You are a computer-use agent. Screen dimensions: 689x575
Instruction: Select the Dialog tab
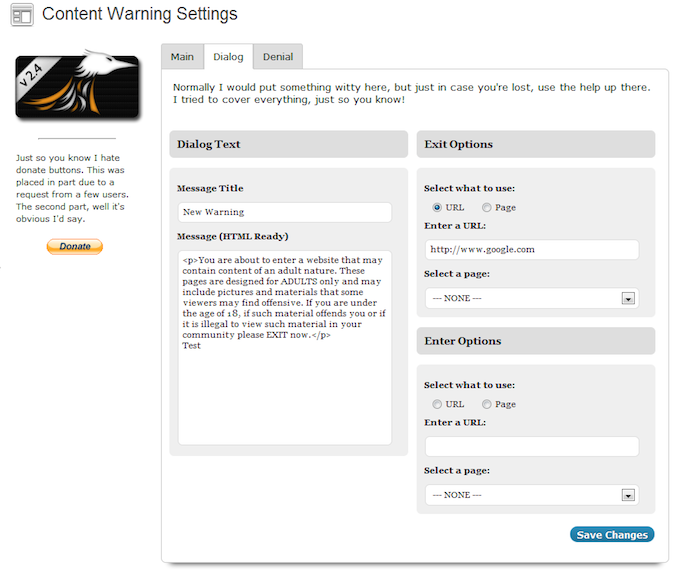(x=228, y=57)
